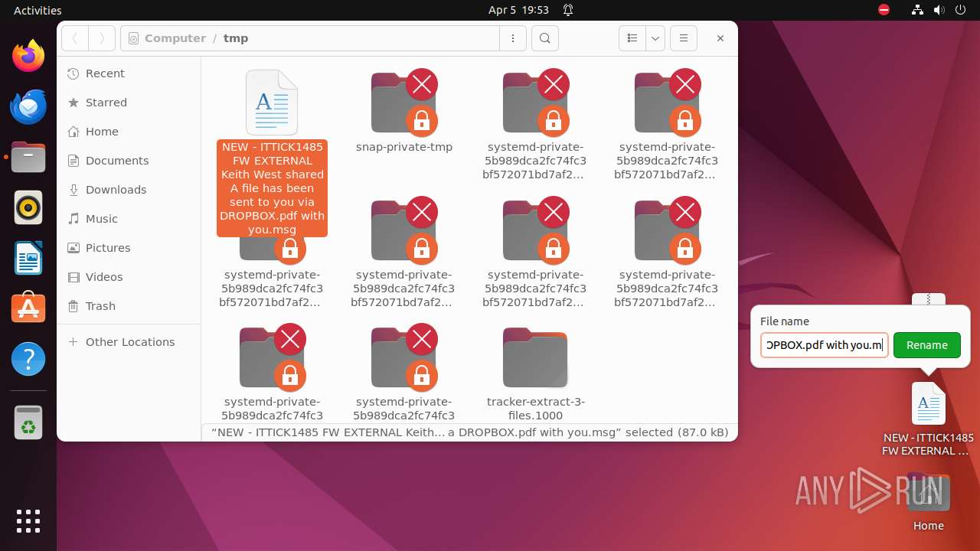Viewport: 980px width, 551px height.
Task: Open the Files app in the dock
Action: [28, 157]
